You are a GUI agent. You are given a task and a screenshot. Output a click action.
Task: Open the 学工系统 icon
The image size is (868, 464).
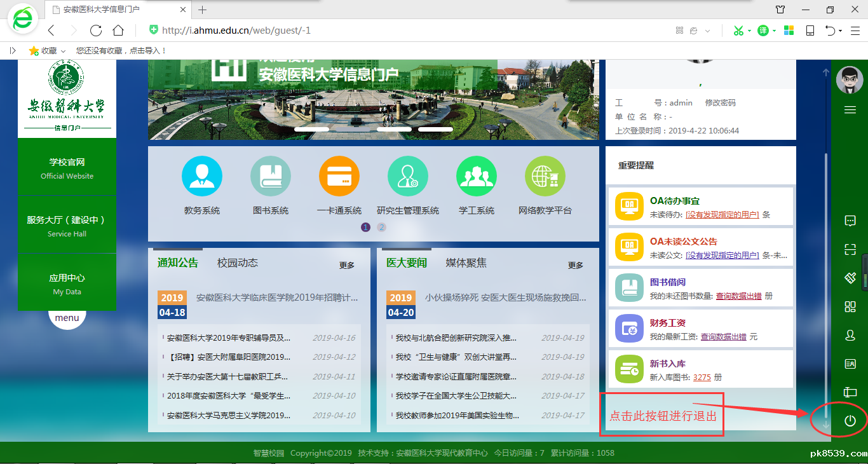coord(477,176)
